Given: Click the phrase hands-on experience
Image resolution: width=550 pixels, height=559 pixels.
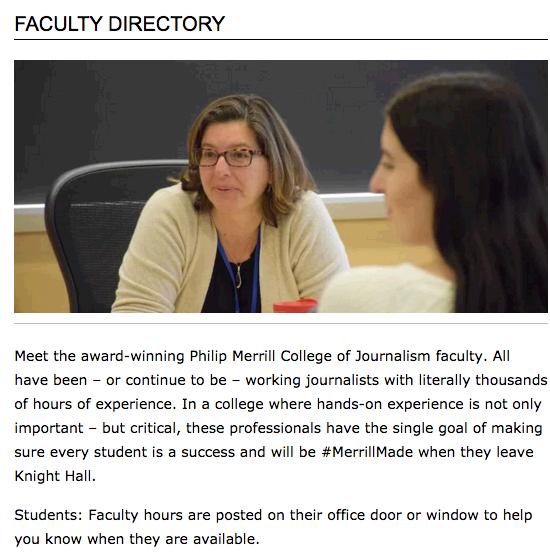Looking at the screenshot, I should pyautogui.click(x=390, y=404).
